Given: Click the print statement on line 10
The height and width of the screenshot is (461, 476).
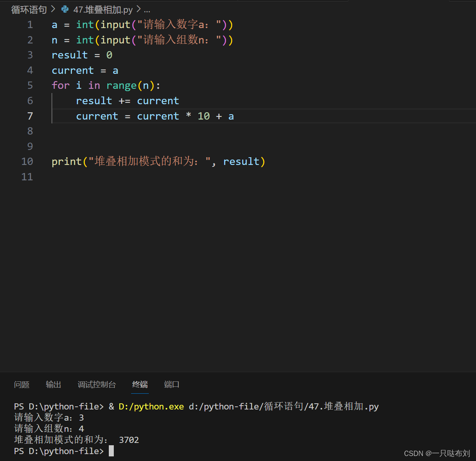Looking at the screenshot, I should (x=67, y=161).
